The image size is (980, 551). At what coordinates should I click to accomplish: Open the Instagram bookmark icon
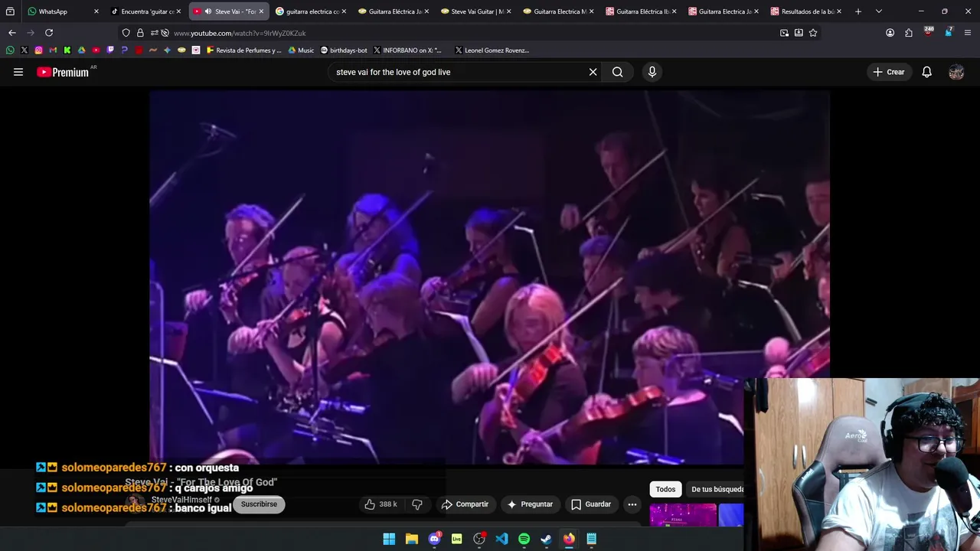click(x=38, y=51)
